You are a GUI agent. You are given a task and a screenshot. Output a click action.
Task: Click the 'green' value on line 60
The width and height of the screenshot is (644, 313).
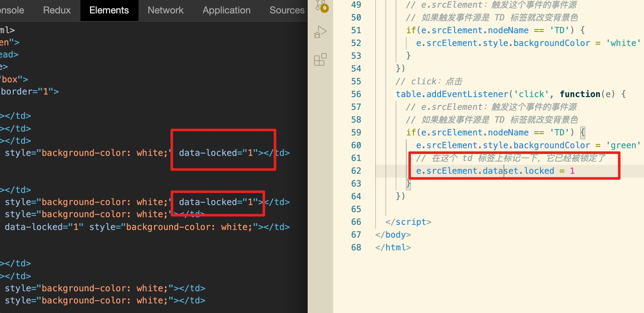coord(623,145)
